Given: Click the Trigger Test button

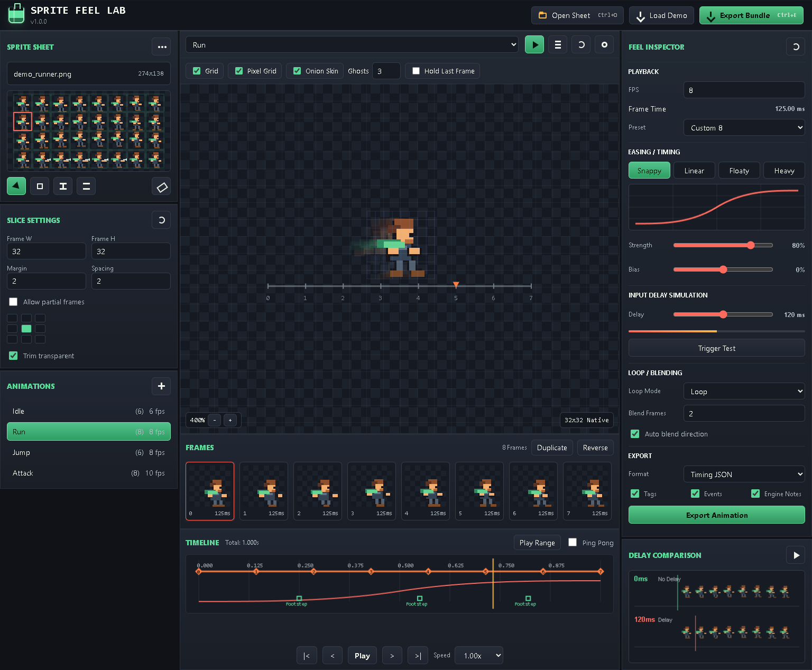Looking at the screenshot, I should pyautogui.click(x=716, y=348).
